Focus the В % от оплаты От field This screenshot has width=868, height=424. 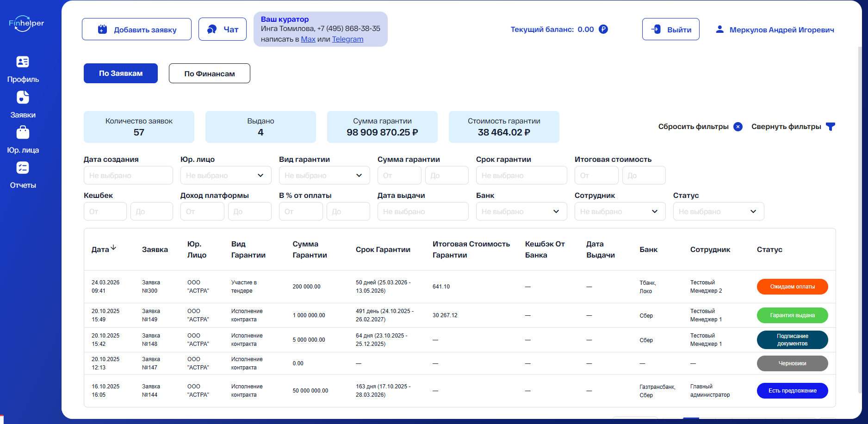click(x=301, y=211)
